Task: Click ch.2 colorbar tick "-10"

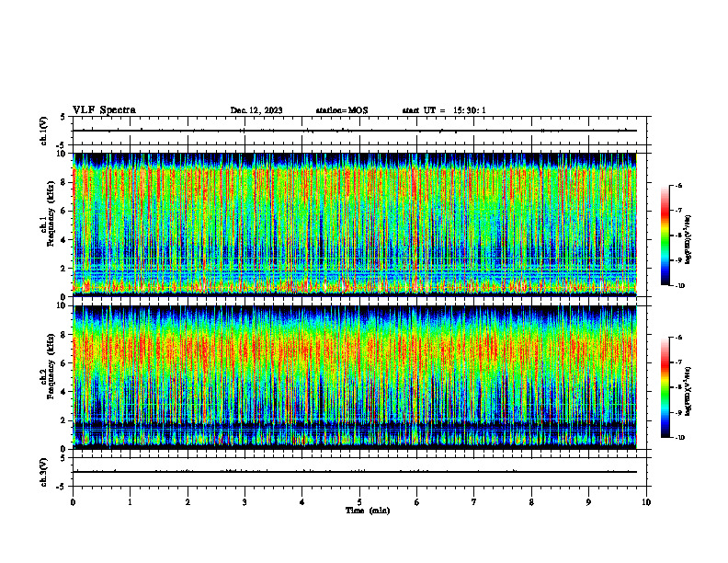Action: click(x=679, y=438)
